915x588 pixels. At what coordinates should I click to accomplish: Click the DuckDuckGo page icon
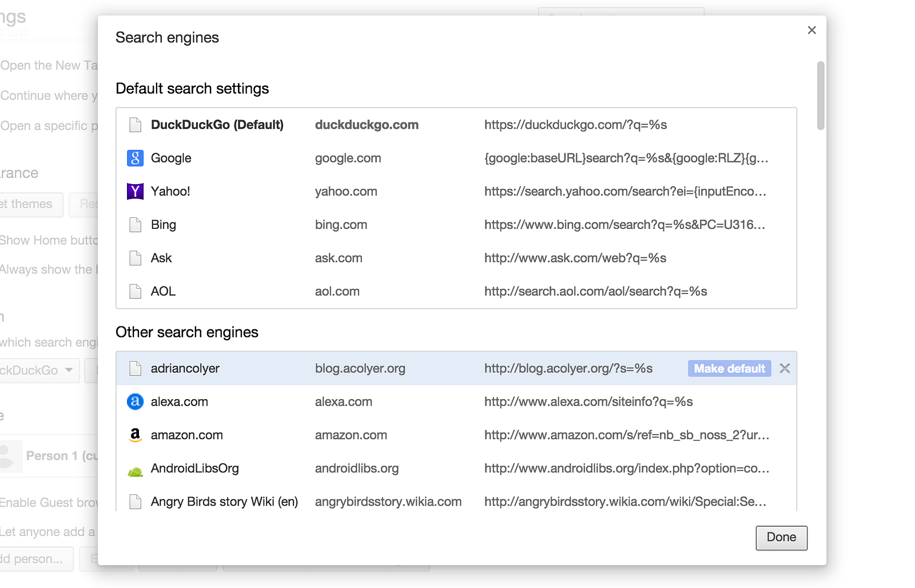click(x=135, y=125)
